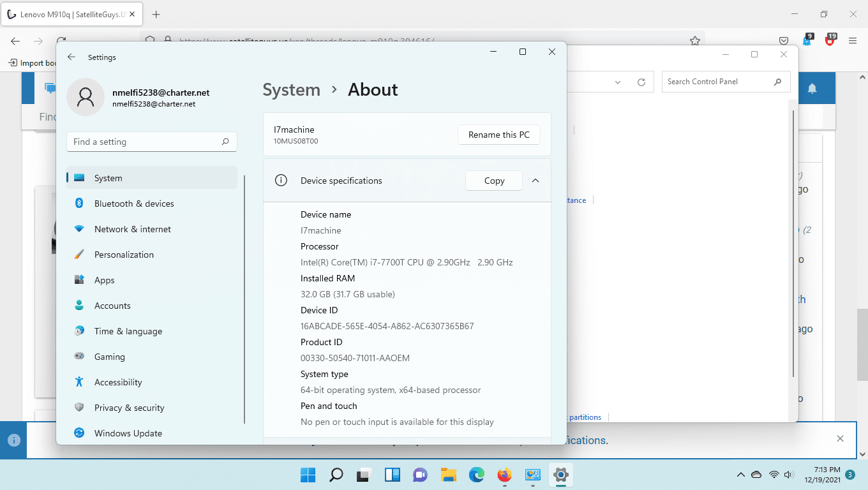Click the Search Control Panel box
This screenshot has width=868, height=490.
pos(726,82)
